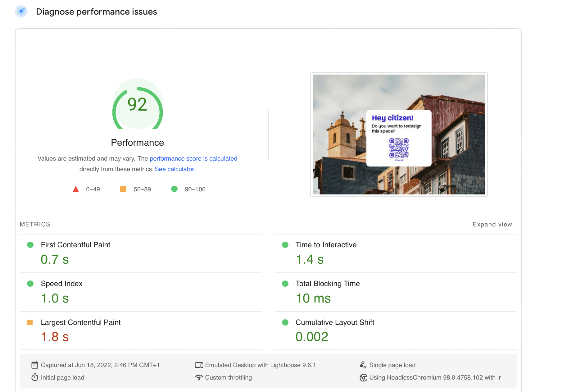The height and width of the screenshot is (392, 562).
Task: Click the Single page load icon
Action: (363, 365)
